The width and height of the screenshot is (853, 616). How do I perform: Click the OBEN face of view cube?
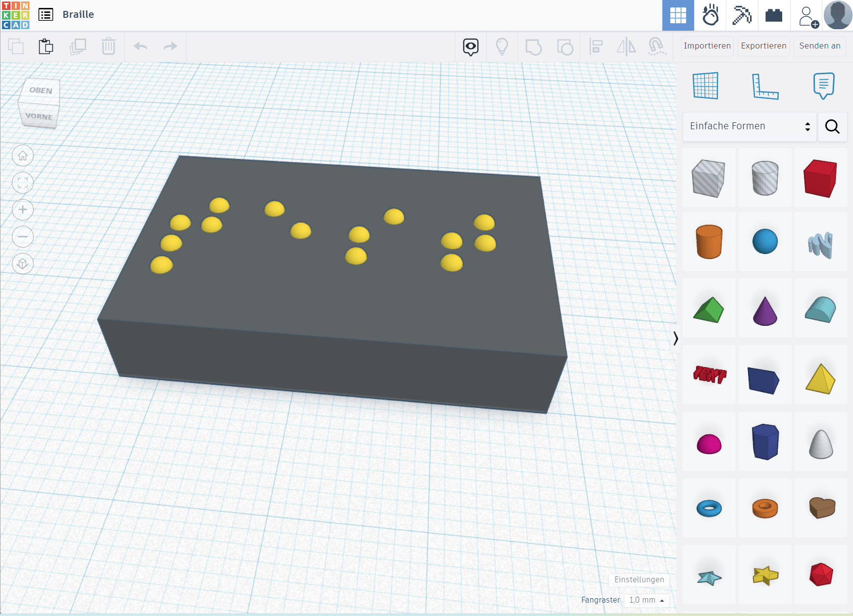click(41, 90)
